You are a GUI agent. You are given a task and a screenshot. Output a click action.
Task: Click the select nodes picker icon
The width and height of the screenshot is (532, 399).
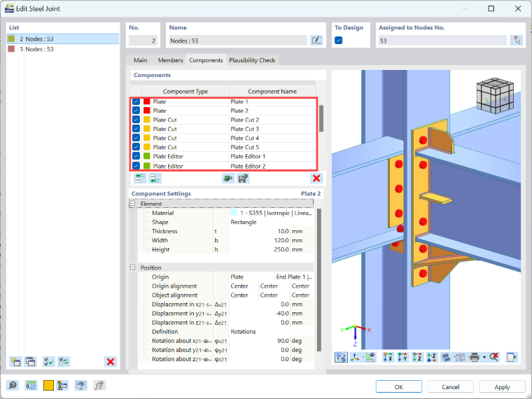(x=517, y=41)
